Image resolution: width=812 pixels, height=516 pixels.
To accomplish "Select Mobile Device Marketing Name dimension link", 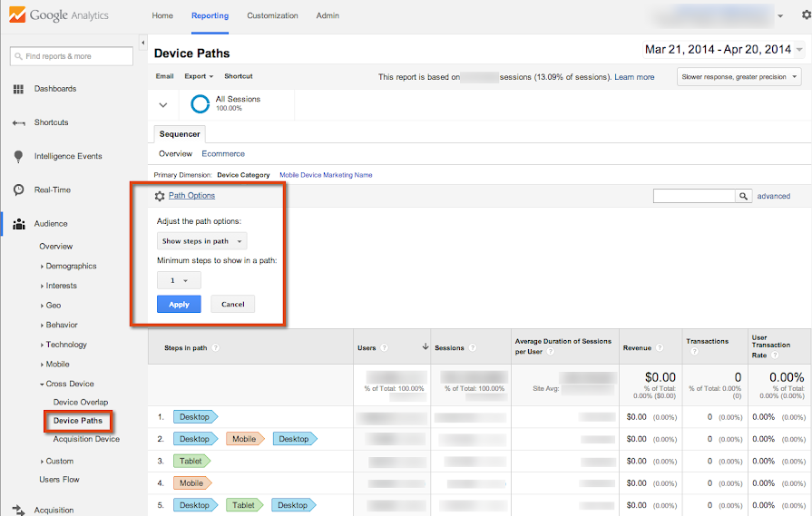I will point(326,175).
